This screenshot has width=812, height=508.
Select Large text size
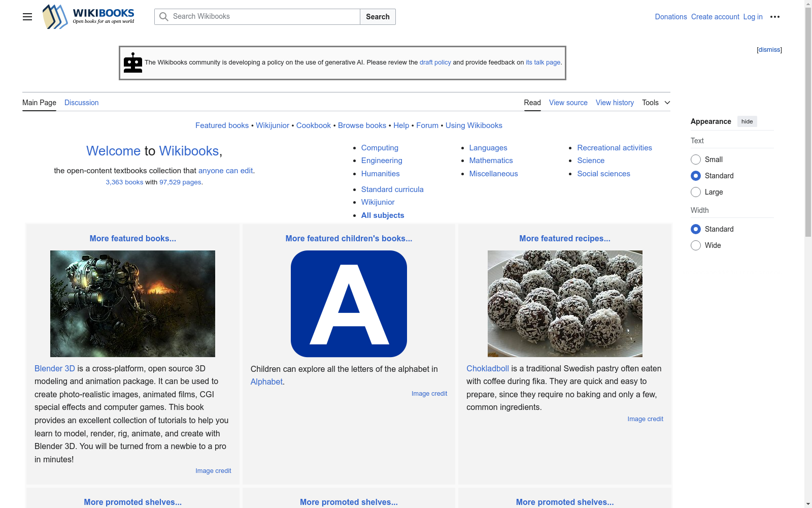point(696,192)
